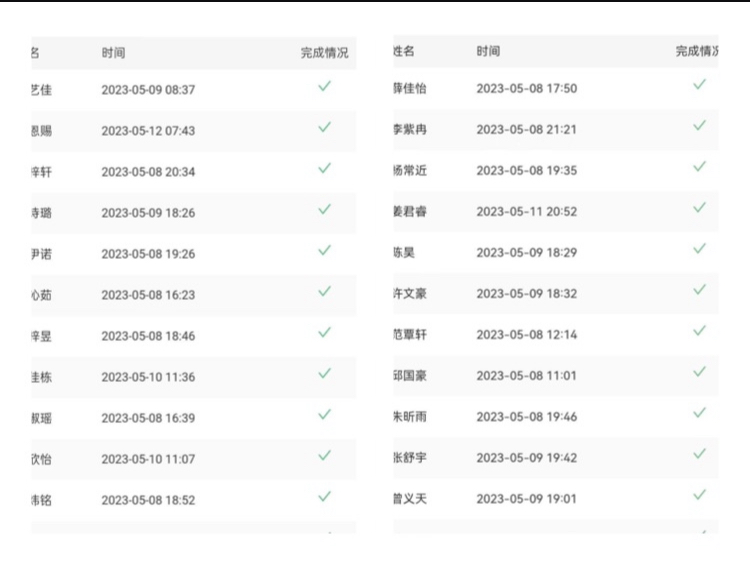Image resolution: width=750 pixels, height=562 pixels.
Task: Click the checkmark for 2023-05-08 20:34 row
Action: (x=325, y=168)
